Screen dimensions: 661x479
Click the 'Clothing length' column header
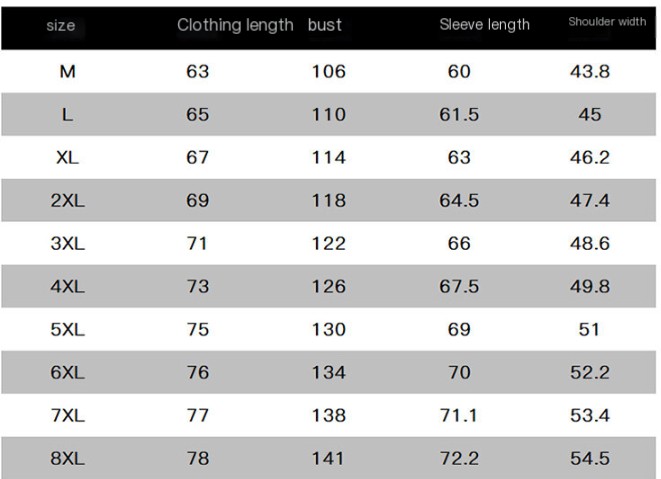coord(235,25)
